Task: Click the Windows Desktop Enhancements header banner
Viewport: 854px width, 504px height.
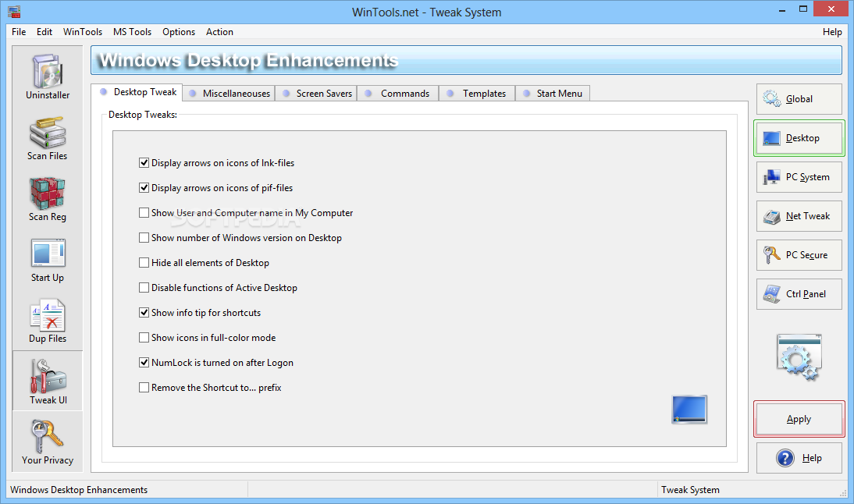Action: click(466, 60)
